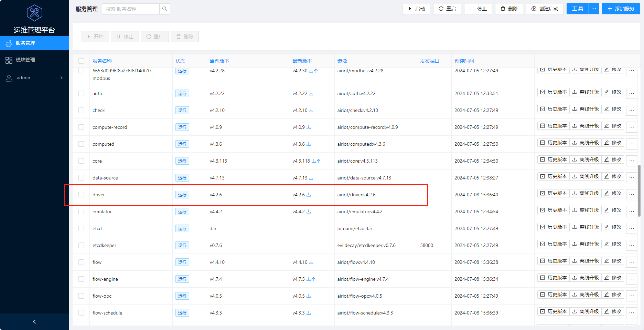Click the search magnifier icon

click(x=165, y=9)
